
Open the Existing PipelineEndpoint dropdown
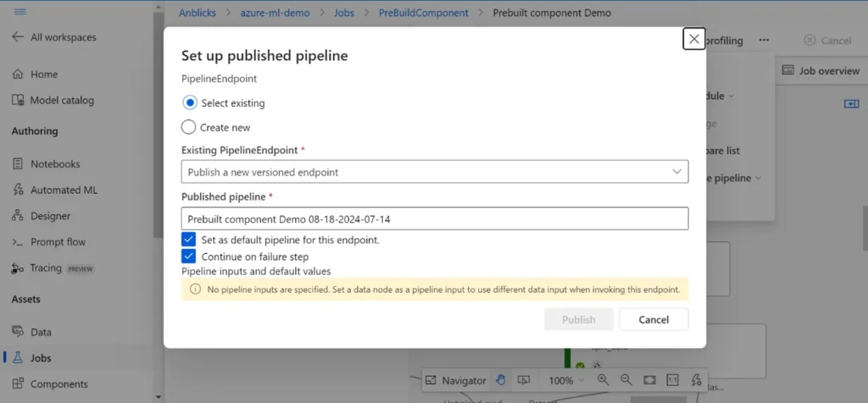click(x=434, y=172)
